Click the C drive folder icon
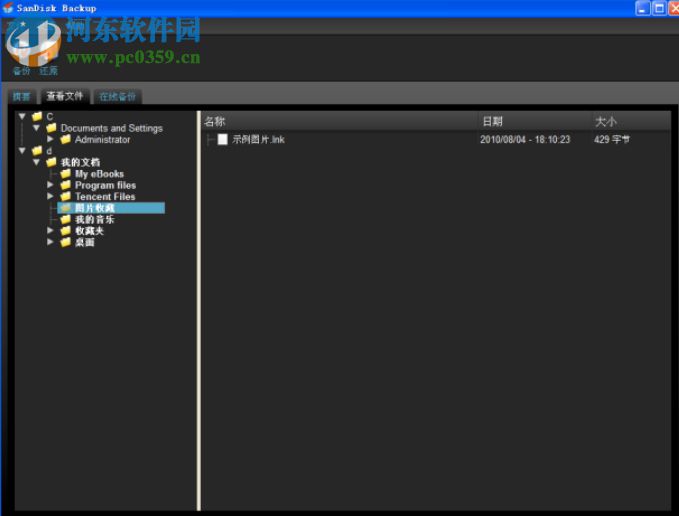The height and width of the screenshot is (516, 679). 37,116
